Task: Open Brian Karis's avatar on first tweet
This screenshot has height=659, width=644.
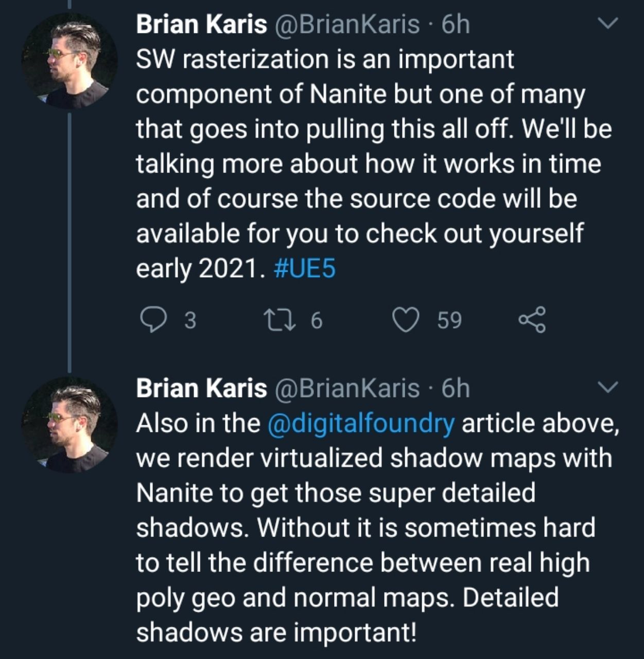Action: (x=69, y=61)
